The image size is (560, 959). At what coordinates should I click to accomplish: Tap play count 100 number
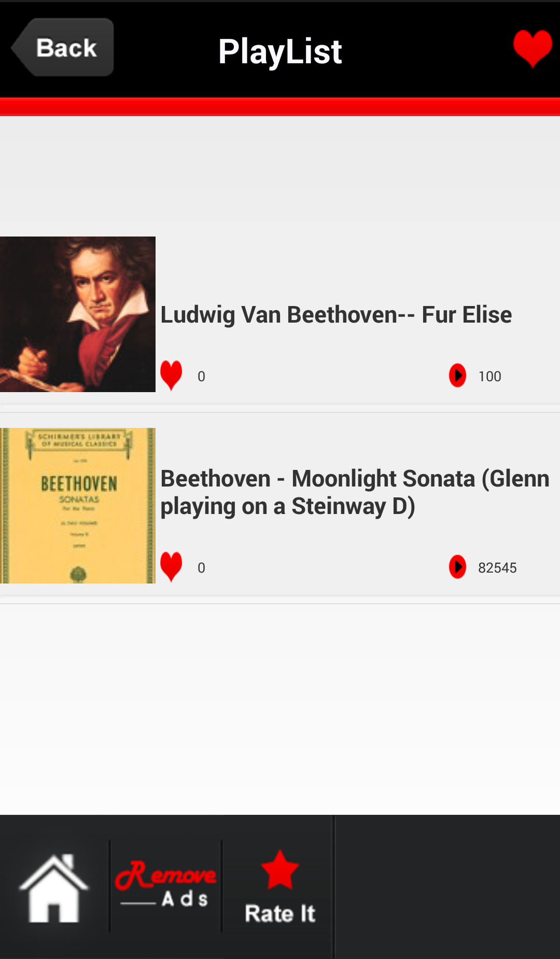click(489, 376)
